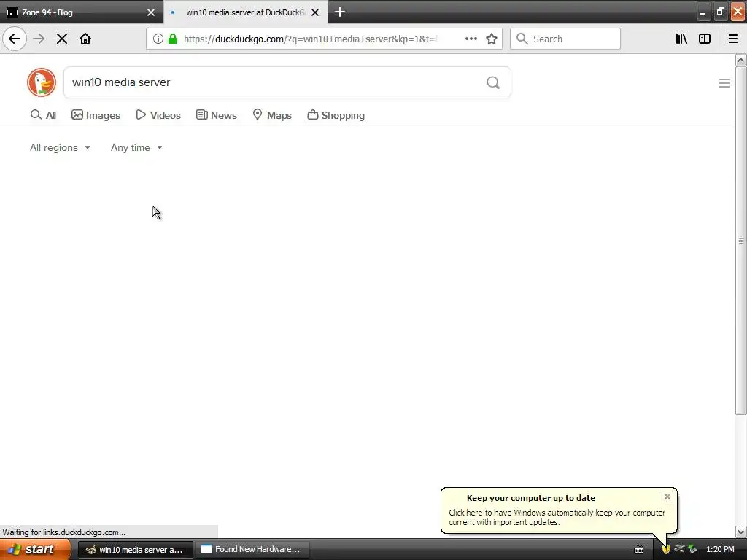Image resolution: width=747 pixels, height=560 pixels.
Task: Stop loading the current page
Action: click(x=62, y=39)
